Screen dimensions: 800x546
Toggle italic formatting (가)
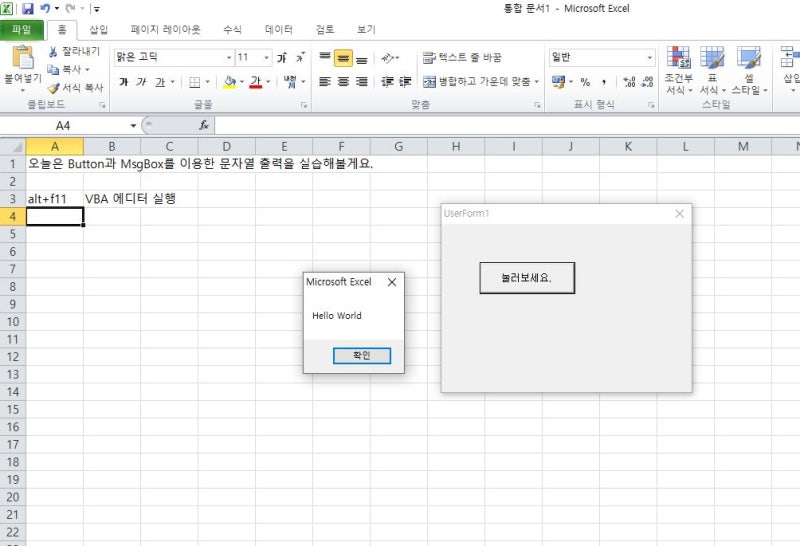point(141,82)
